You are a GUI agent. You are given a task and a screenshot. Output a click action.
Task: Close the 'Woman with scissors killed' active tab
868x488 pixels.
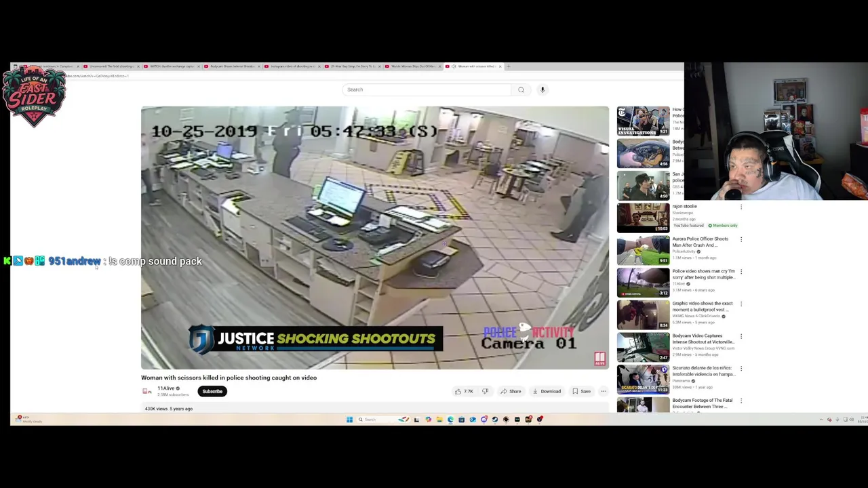click(x=500, y=66)
